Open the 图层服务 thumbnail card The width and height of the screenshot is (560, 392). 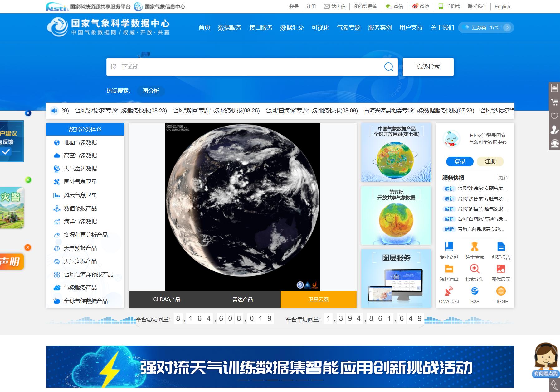point(396,278)
